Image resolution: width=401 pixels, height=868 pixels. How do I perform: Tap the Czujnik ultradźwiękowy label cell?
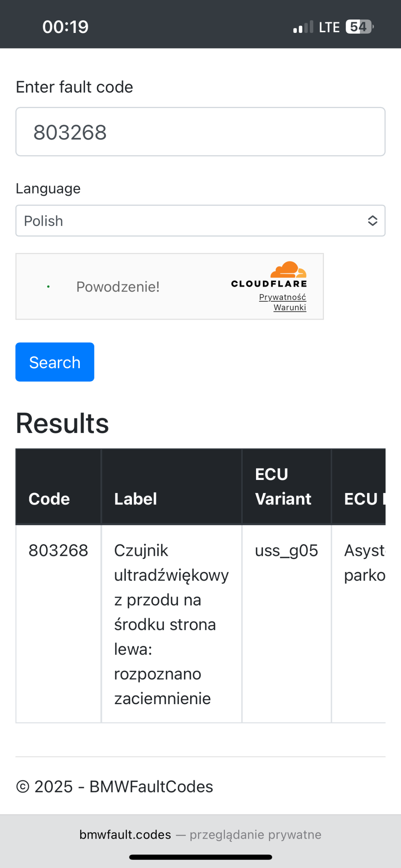172,624
